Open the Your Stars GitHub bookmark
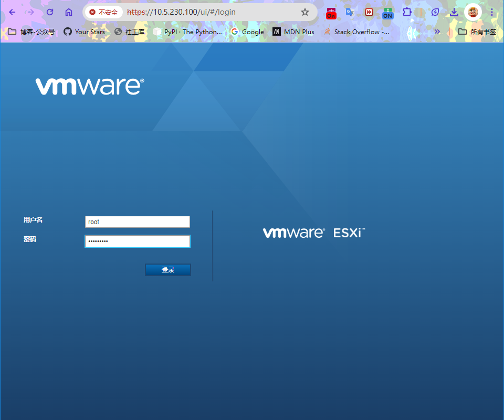The width and height of the screenshot is (504, 420). pyautogui.click(x=84, y=32)
